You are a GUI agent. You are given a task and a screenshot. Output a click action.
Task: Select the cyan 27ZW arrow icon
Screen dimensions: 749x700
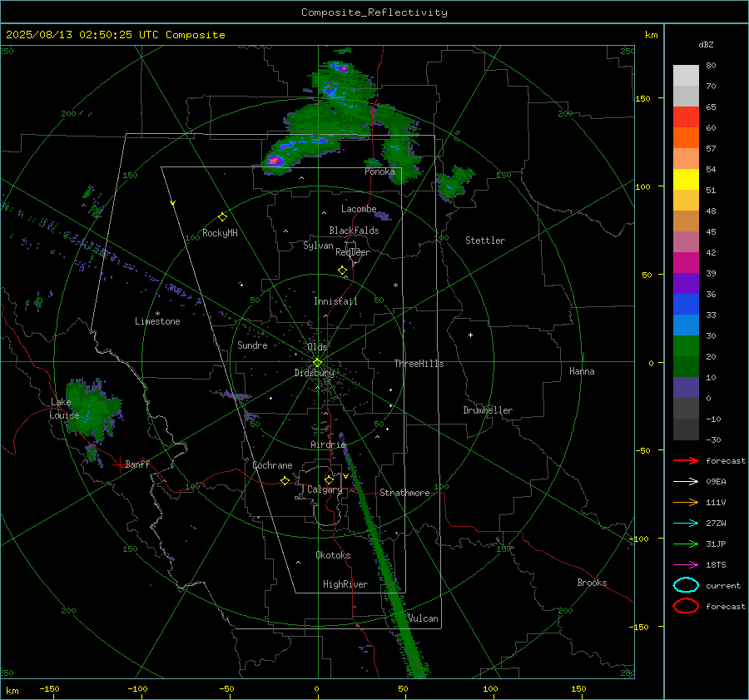[686, 524]
